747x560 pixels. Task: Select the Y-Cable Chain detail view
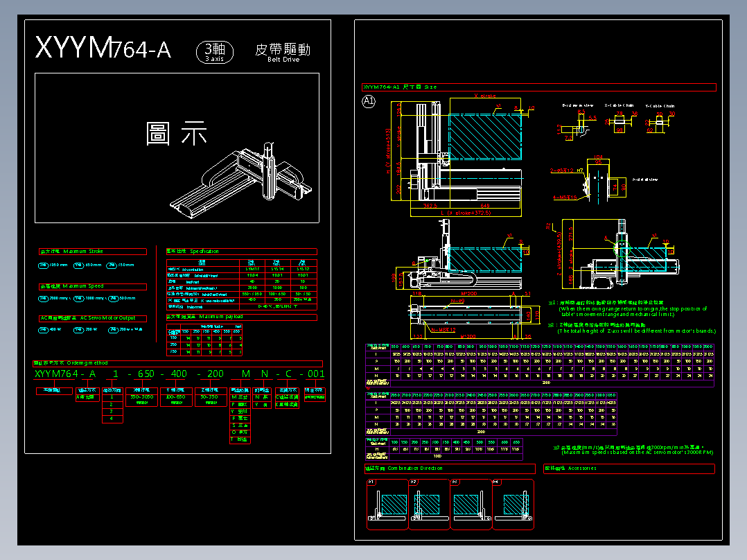[660, 119]
